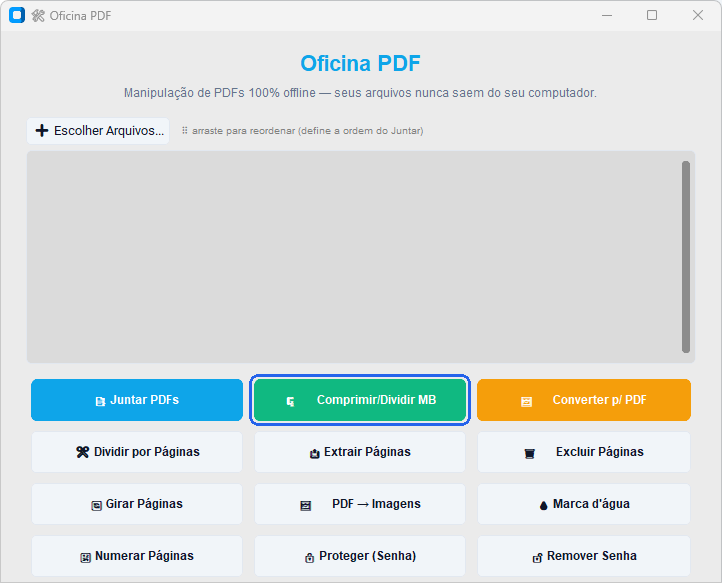Click the drag handle reorder hint icon

(x=185, y=130)
